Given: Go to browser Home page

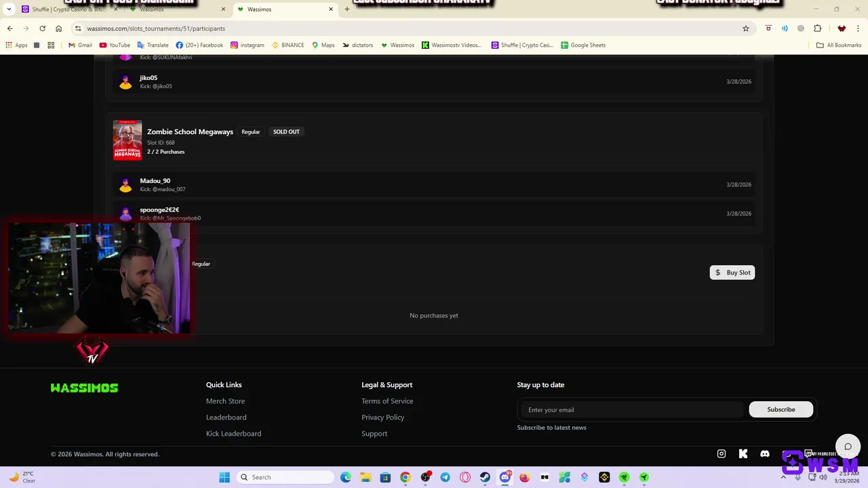Looking at the screenshot, I should point(58,28).
